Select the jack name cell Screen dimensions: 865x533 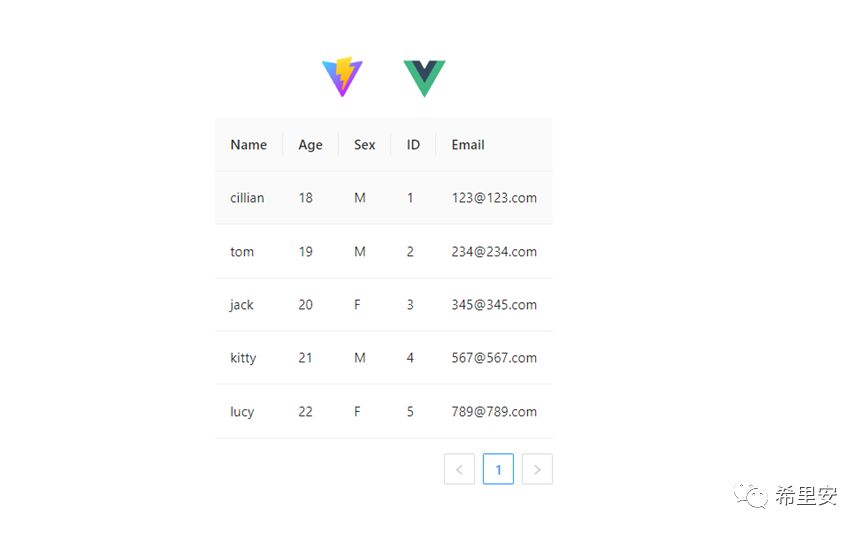coord(242,305)
